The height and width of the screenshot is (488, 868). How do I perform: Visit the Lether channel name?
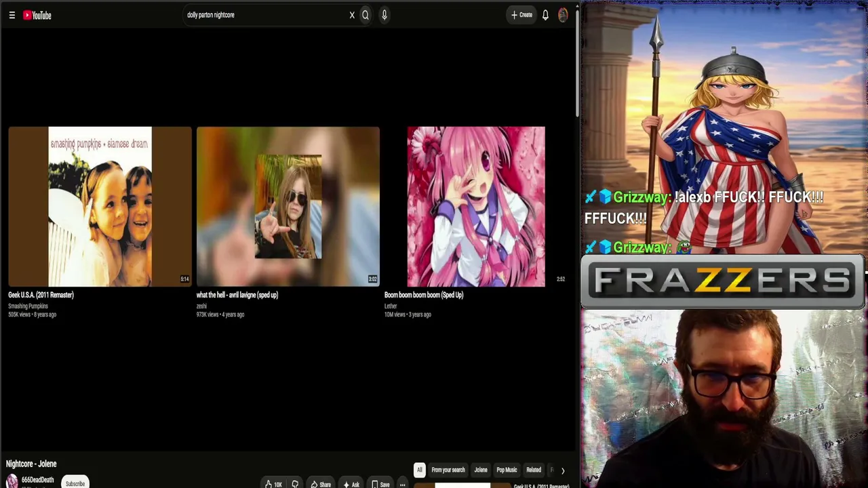coord(391,306)
